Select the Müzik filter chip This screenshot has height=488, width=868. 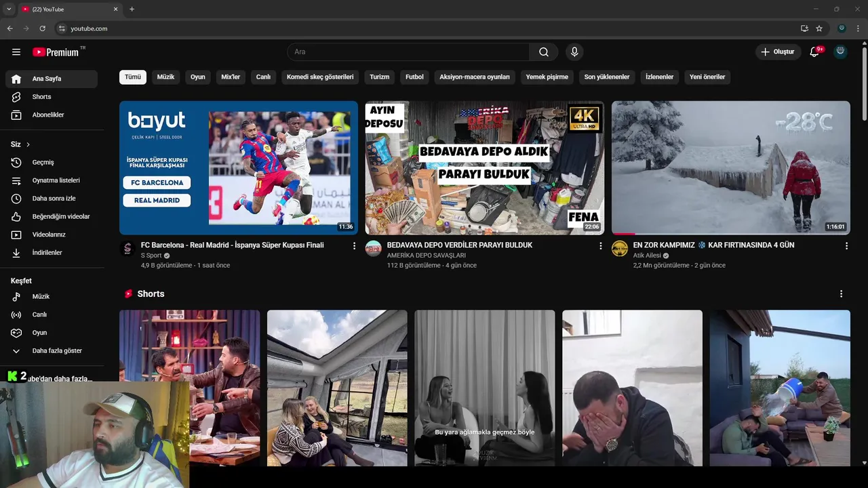(x=165, y=77)
